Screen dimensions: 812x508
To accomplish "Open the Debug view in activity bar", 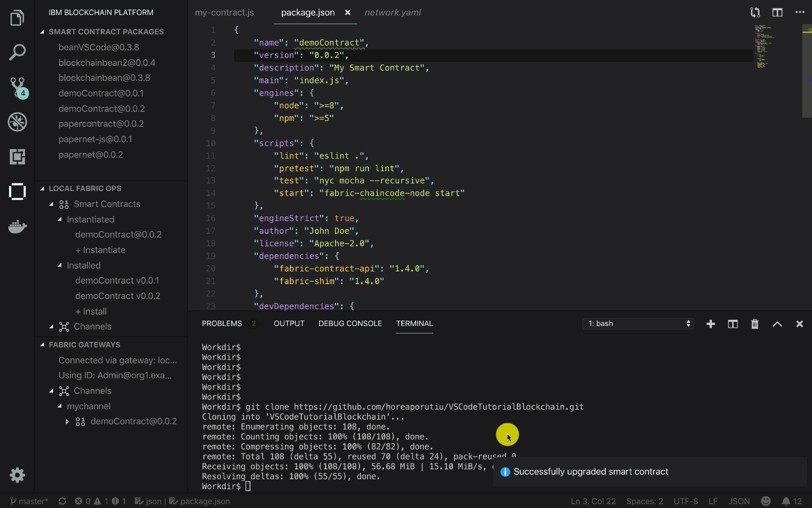I will pos(17,122).
